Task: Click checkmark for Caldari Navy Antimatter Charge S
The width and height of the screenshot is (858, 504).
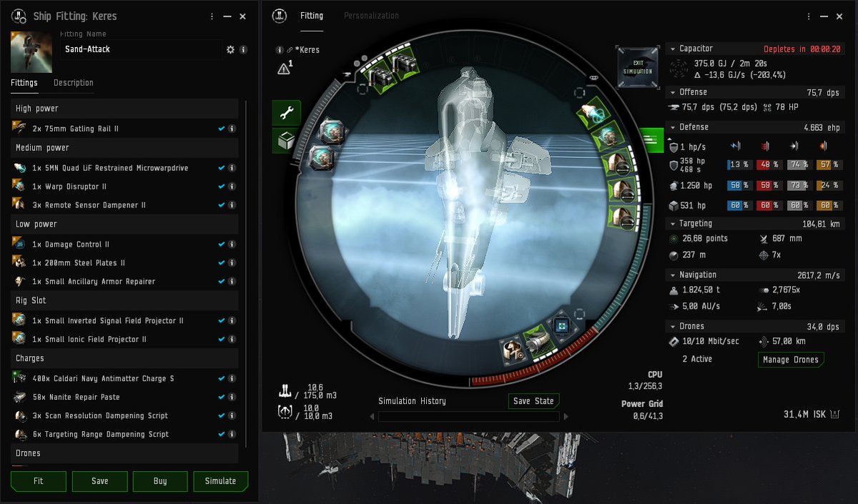Action: [222, 379]
